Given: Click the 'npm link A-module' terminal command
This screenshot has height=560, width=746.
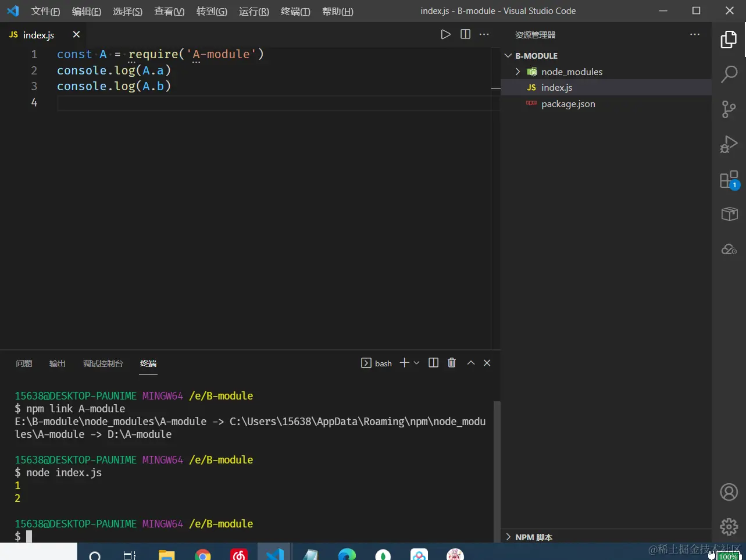Looking at the screenshot, I should click(76, 409).
